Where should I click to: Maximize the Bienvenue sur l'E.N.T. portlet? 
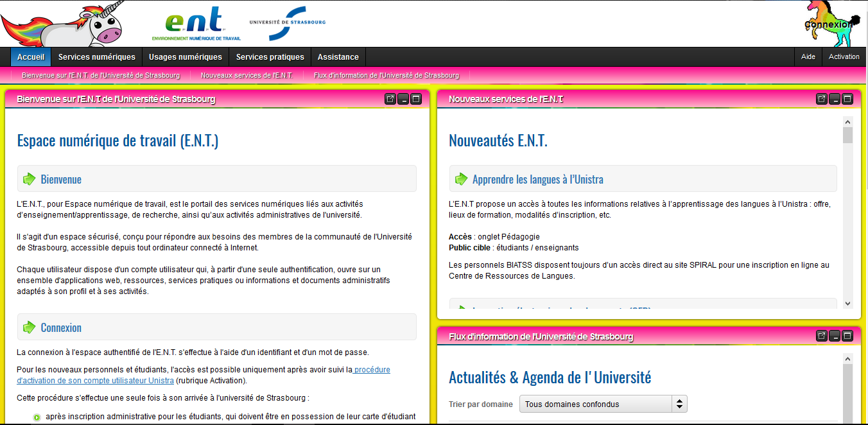(416, 99)
